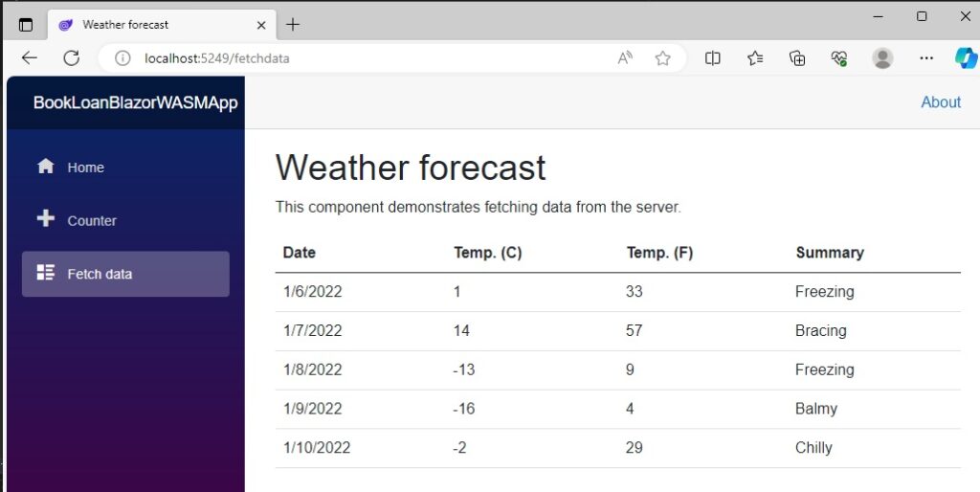The image size is (980, 492).
Task: Click the About link
Action: click(941, 101)
